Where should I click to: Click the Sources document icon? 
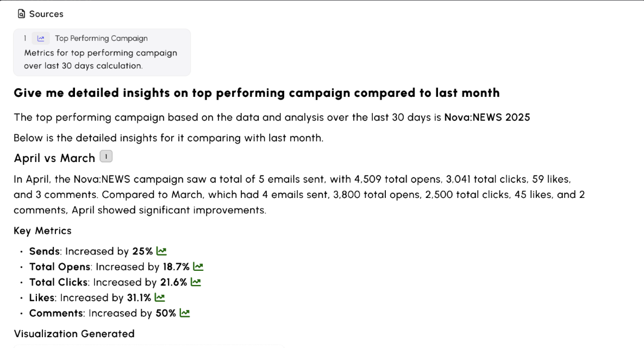coord(21,14)
